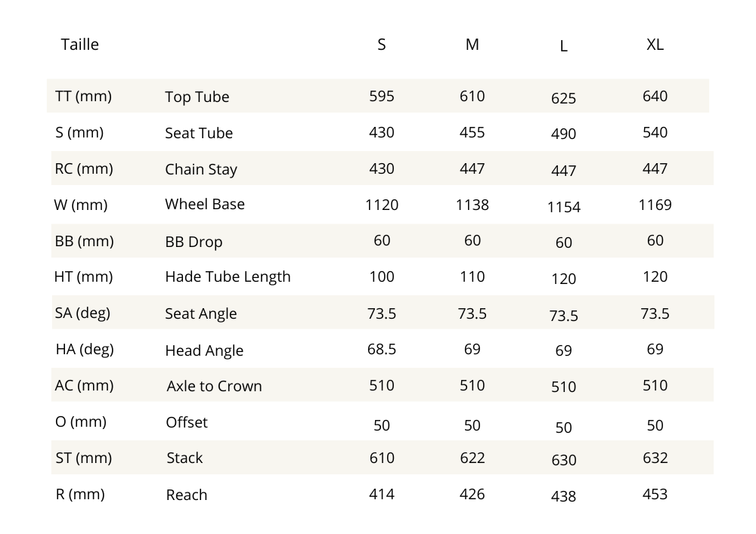The height and width of the screenshot is (534, 756).
Task: Click the Seat Tube row label
Action: [x=199, y=133]
